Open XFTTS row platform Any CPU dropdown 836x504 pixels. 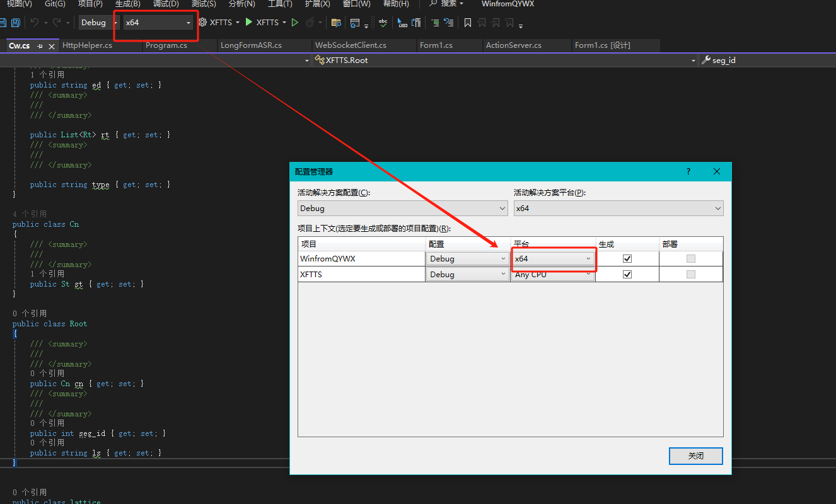coord(553,274)
